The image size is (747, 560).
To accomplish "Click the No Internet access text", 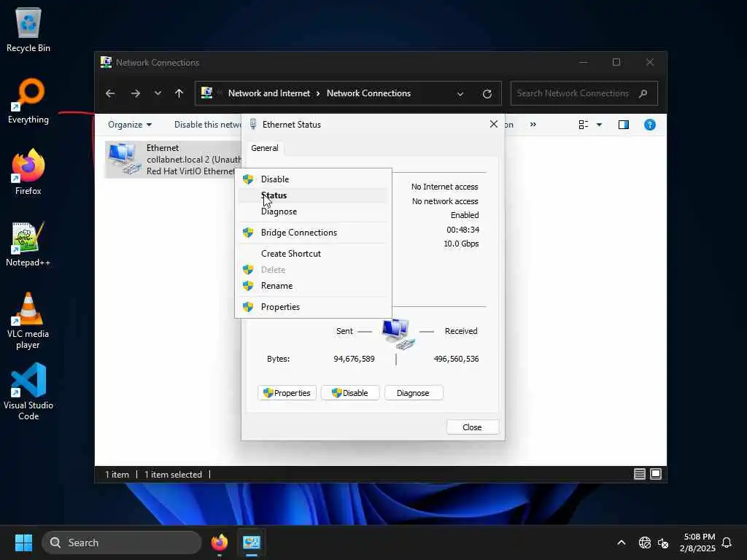I will coord(444,187).
